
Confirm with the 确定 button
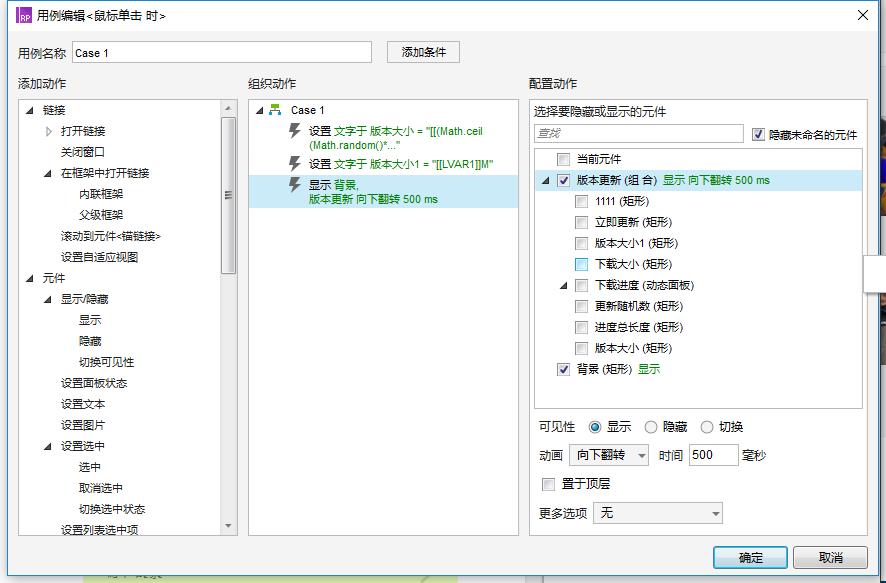tap(750, 558)
